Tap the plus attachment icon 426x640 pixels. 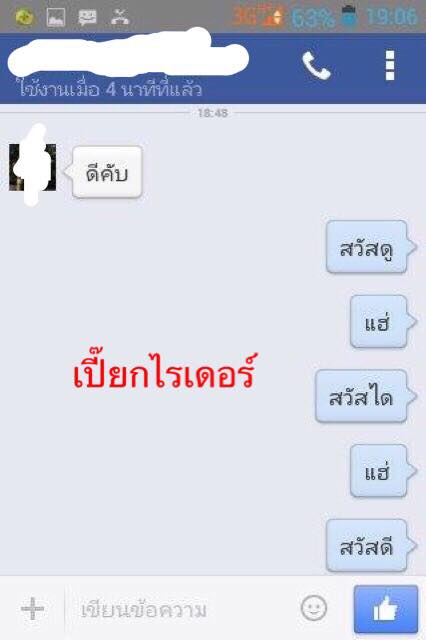tap(33, 609)
